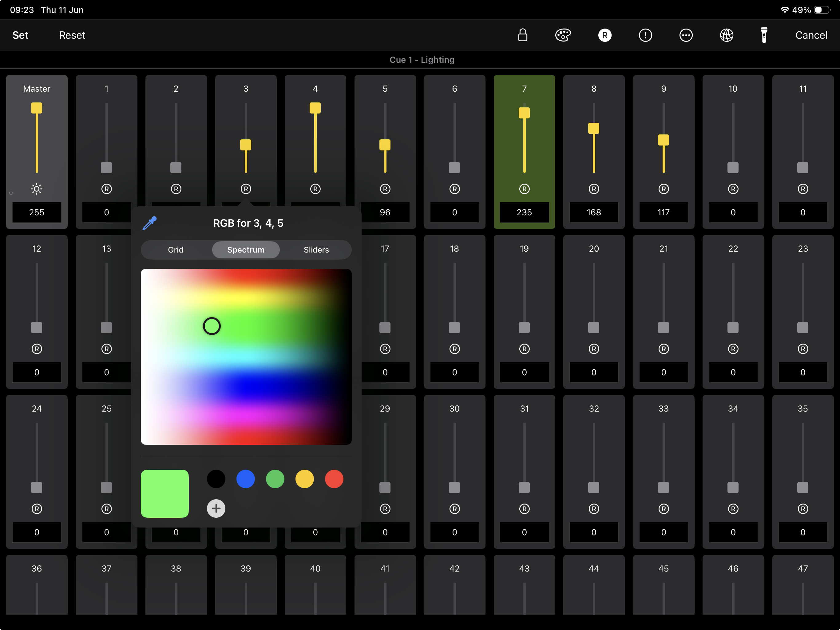Image resolution: width=840 pixels, height=630 pixels.
Task: Tap the channel 5 fader handle
Action: (385, 145)
